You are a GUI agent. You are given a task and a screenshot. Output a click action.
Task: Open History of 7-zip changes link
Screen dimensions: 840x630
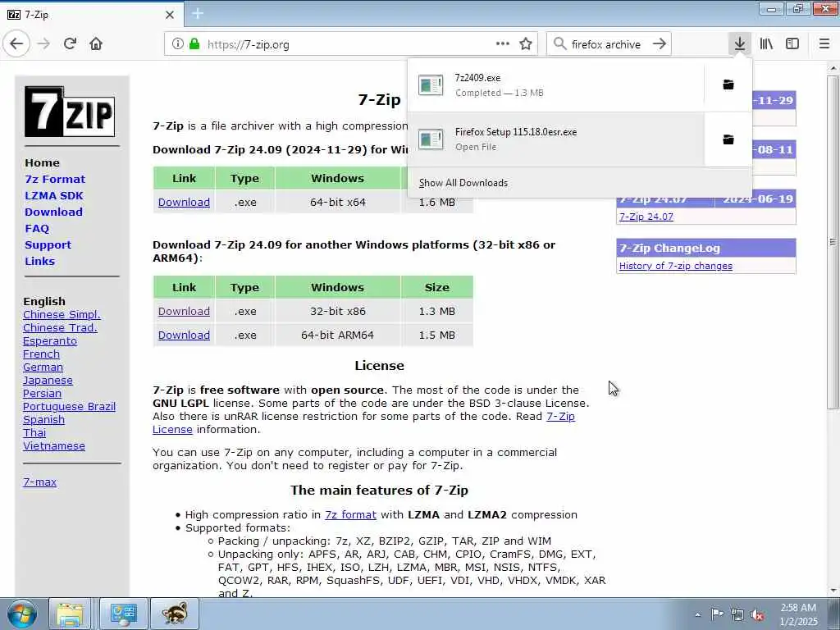point(676,266)
